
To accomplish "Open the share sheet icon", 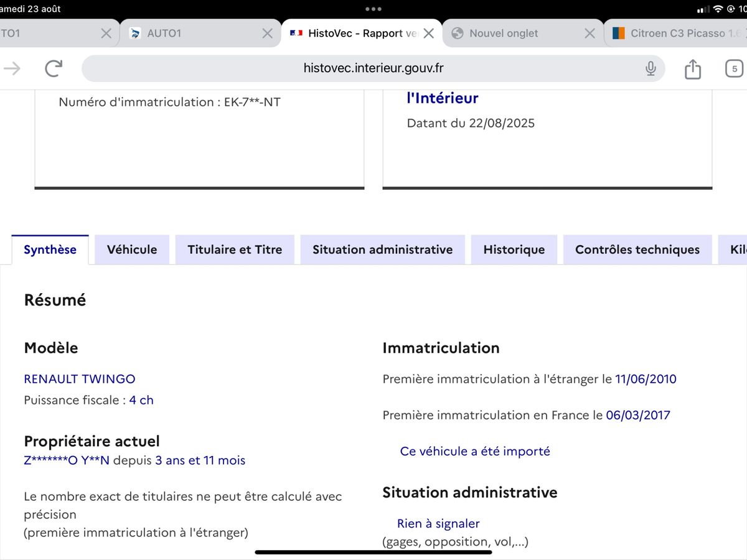I will (x=693, y=68).
